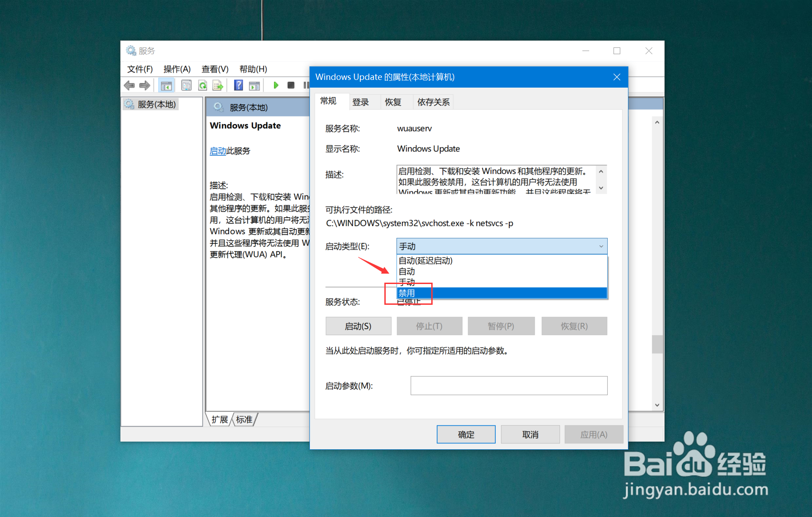Click the 启动 link to start this service

[217, 151]
